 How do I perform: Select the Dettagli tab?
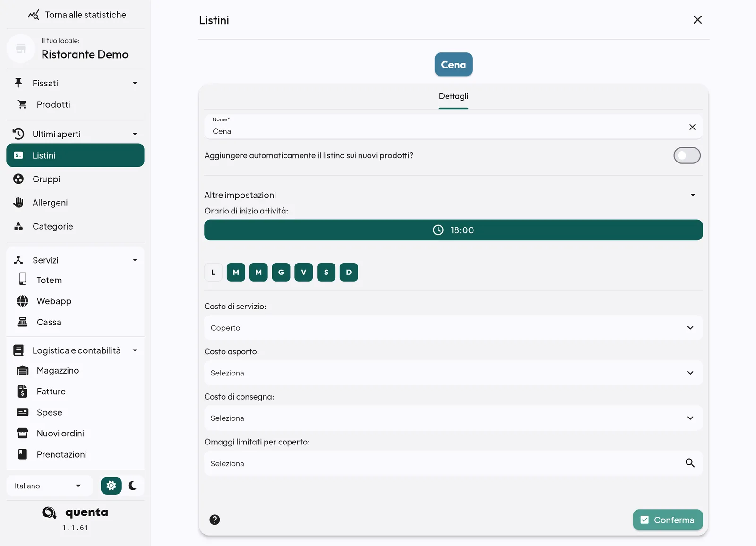(454, 96)
